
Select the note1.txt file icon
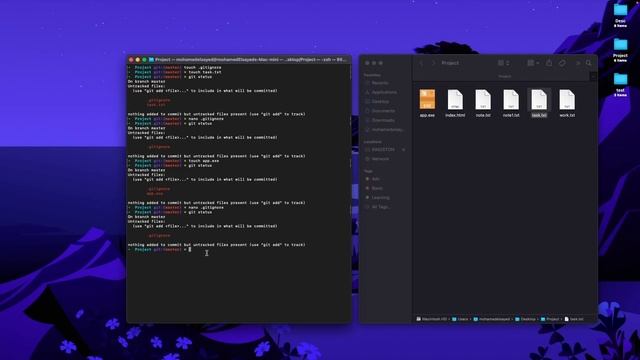pos(511,100)
